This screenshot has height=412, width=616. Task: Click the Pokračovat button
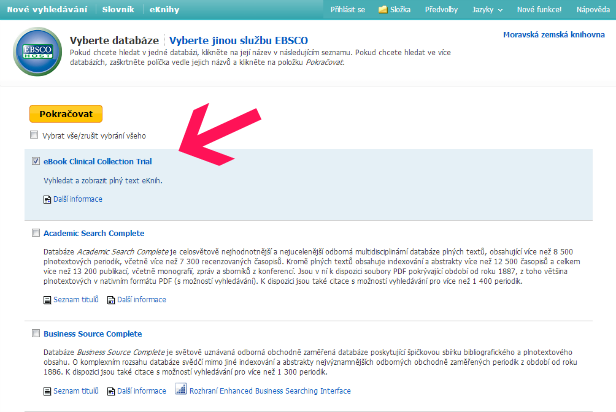click(x=66, y=114)
